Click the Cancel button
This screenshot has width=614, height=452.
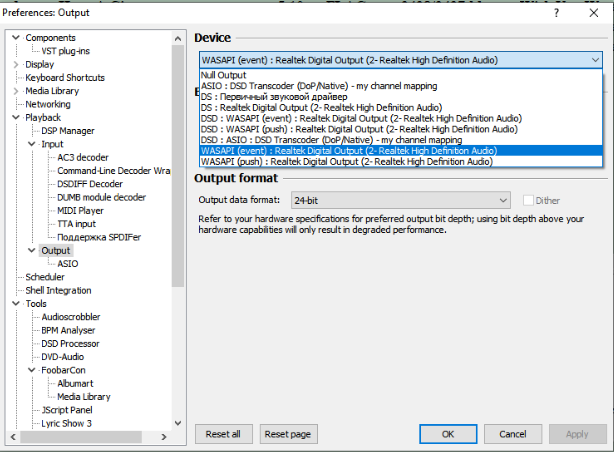coord(513,434)
